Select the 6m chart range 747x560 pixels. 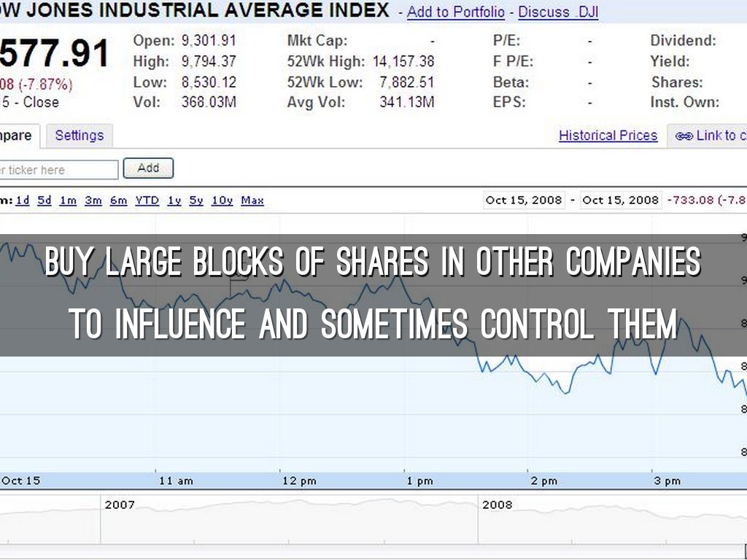pos(118,201)
